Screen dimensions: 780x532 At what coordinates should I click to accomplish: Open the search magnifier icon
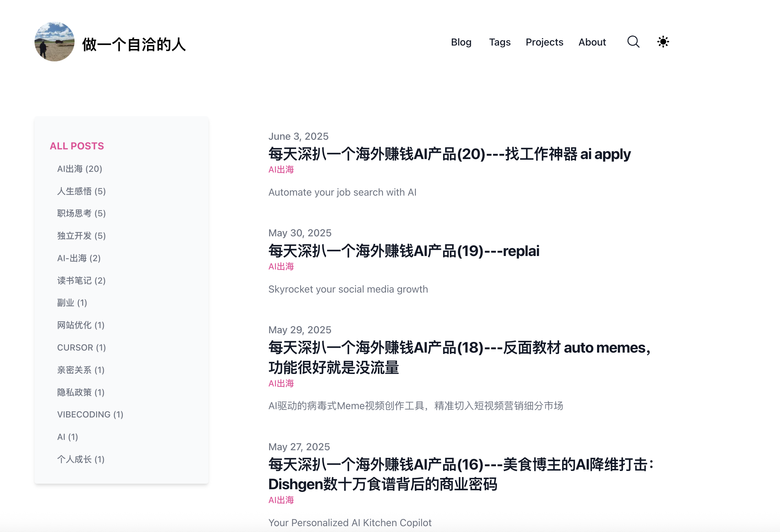coord(633,42)
